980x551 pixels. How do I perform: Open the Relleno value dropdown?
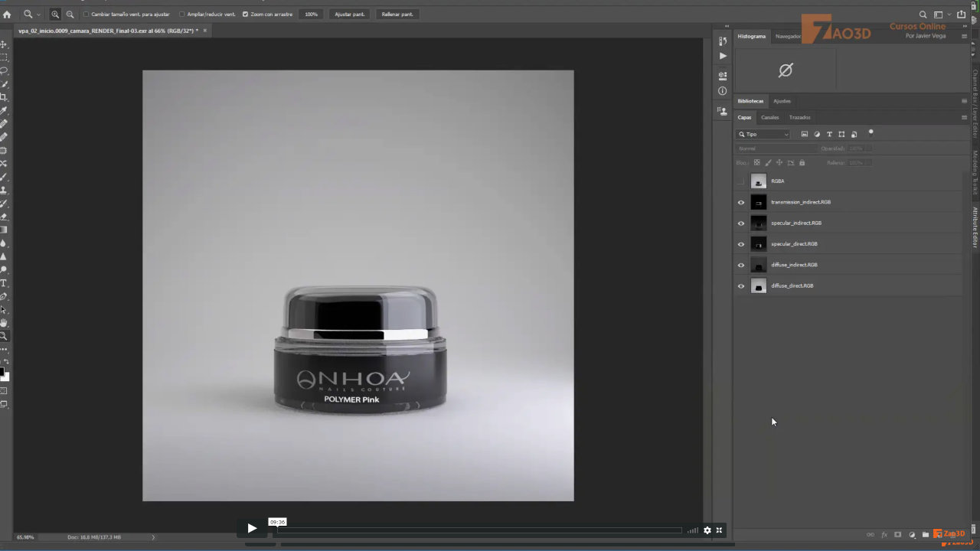click(868, 162)
